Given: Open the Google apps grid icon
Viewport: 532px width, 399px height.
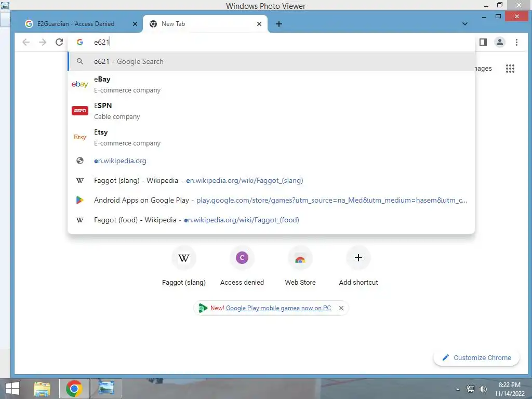Looking at the screenshot, I should [x=510, y=69].
